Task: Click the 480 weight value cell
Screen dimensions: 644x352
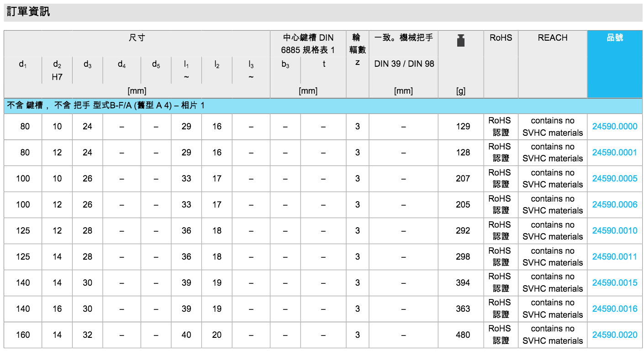Action: [462, 335]
